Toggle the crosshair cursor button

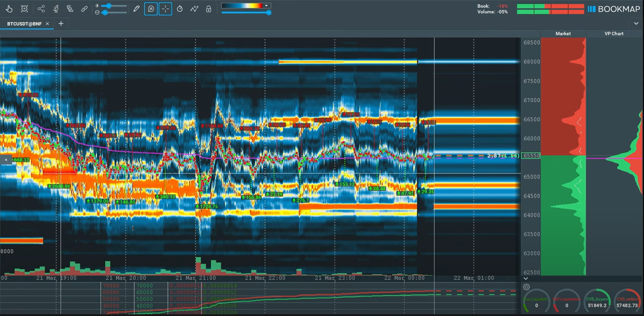(165, 9)
